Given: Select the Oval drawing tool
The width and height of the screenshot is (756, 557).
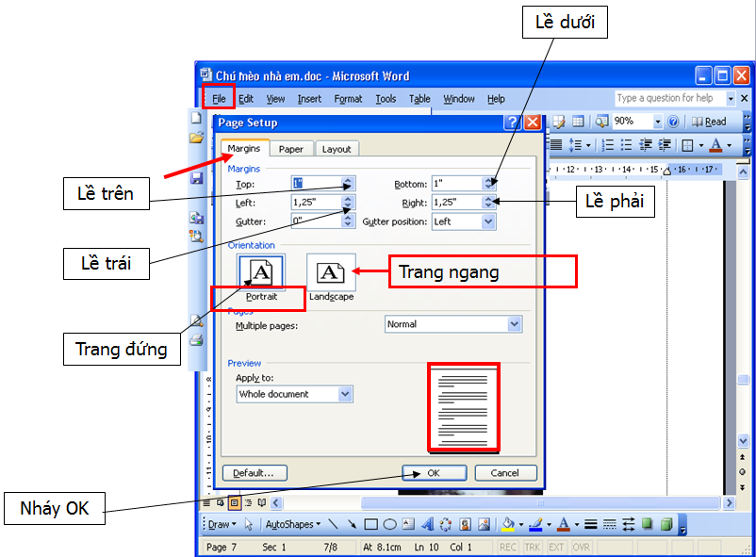Looking at the screenshot, I should coord(389,524).
